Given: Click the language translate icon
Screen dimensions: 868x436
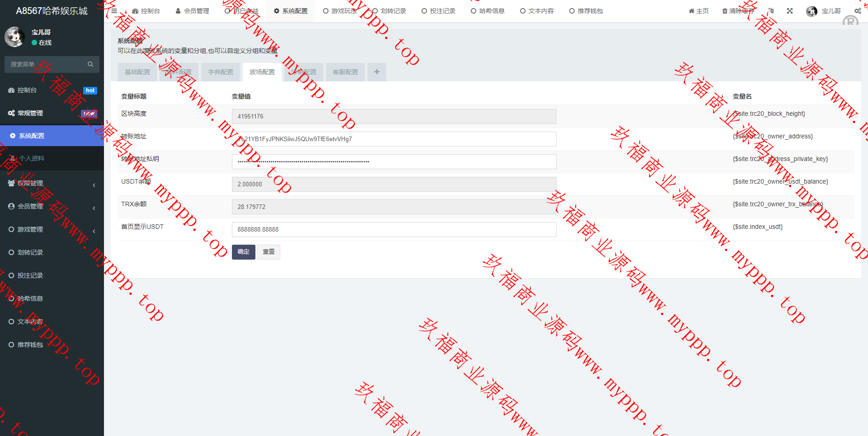Looking at the screenshot, I should pos(771,11).
